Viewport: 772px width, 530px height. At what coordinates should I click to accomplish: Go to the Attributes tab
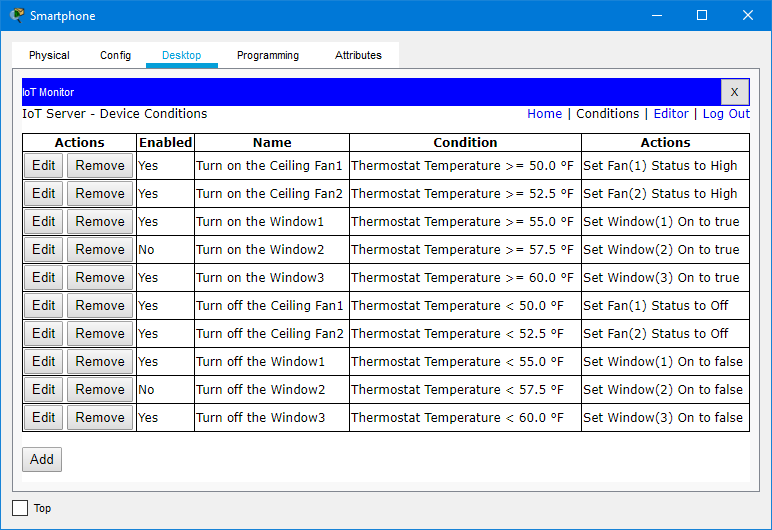pyautogui.click(x=358, y=56)
